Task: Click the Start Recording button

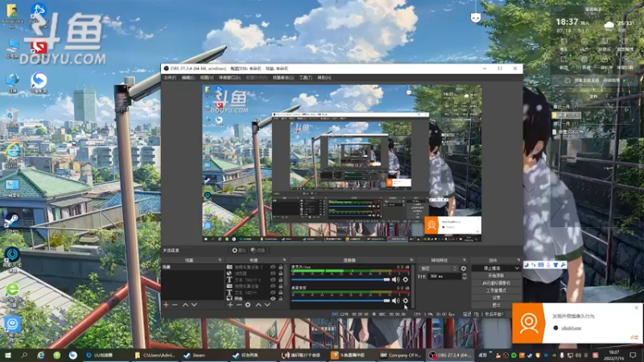Action: point(496,276)
